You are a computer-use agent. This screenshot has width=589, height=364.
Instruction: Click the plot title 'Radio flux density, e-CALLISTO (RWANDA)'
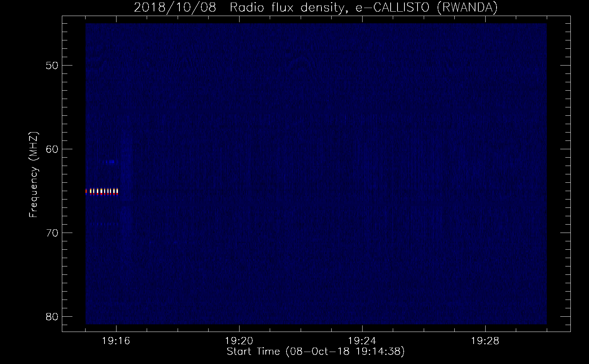point(364,7)
